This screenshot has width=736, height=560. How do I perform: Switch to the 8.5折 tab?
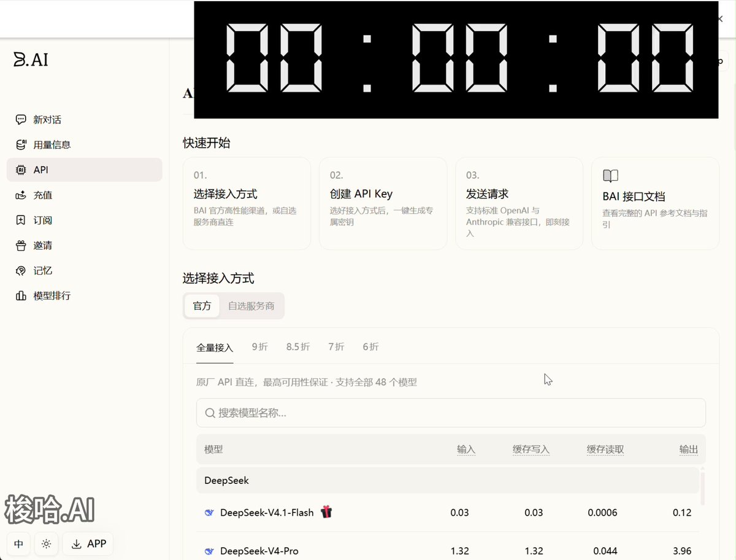pos(298,347)
